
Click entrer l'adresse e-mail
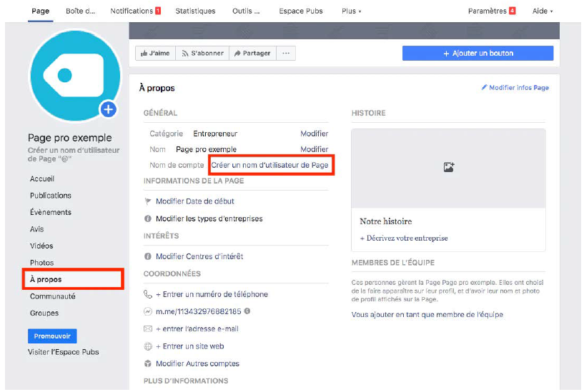197,328
